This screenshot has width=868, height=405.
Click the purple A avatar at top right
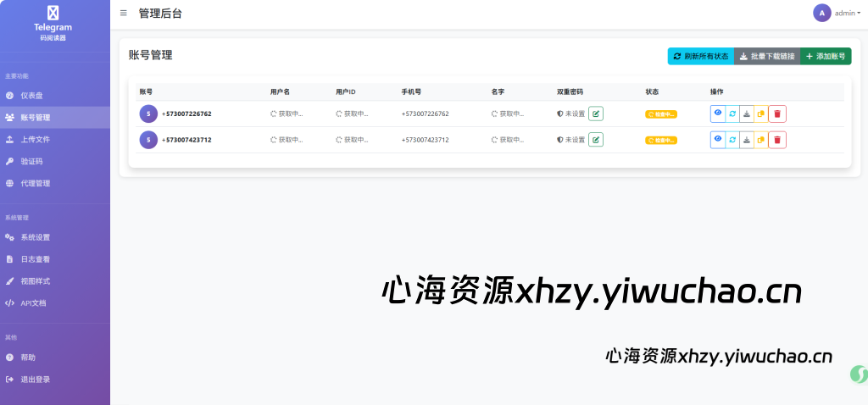coord(822,13)
